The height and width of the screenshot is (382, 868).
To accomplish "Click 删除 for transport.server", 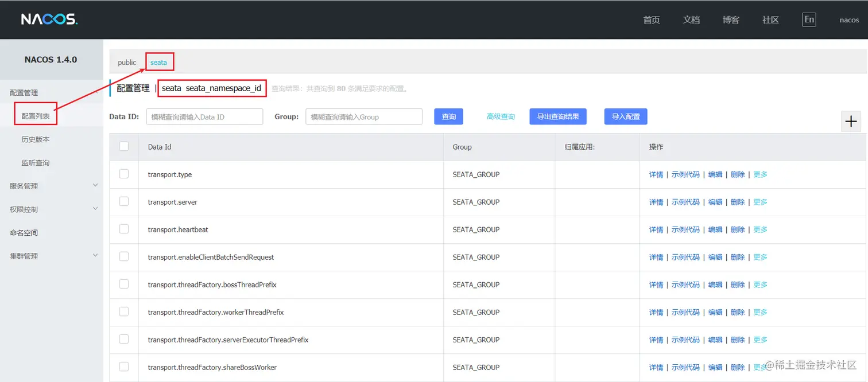I will click(738, 202).
